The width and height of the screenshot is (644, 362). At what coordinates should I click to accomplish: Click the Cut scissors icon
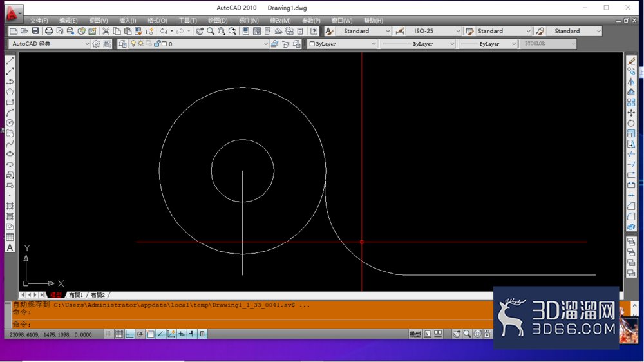pyautogui.click(x=106, y=31)
